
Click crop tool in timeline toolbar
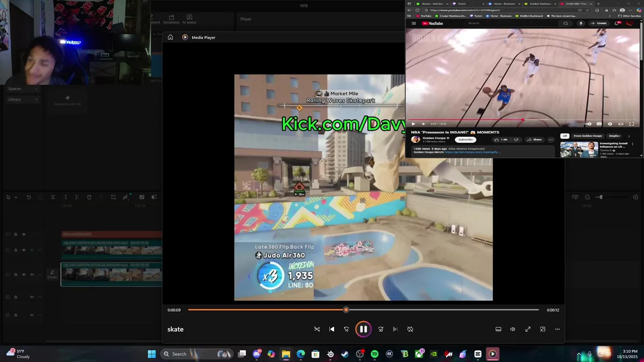pos(113,197)
